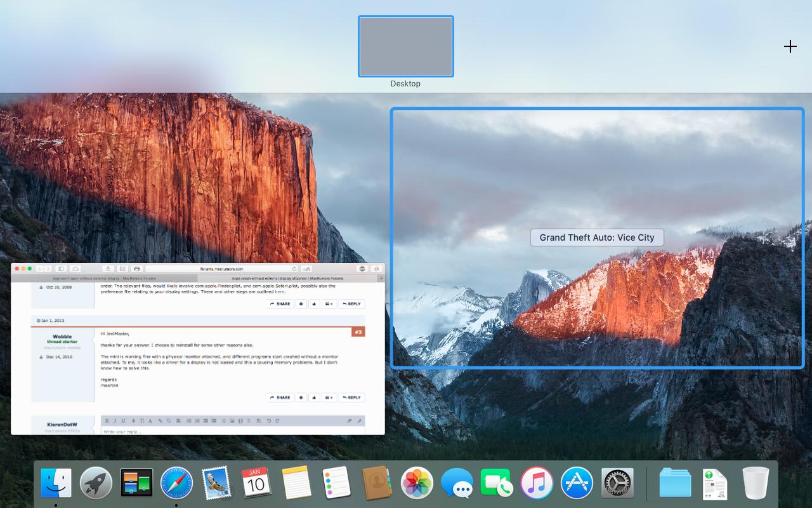
Task: Switch to "Apps crash without external display attached" tab
Action: pos(287,278)
